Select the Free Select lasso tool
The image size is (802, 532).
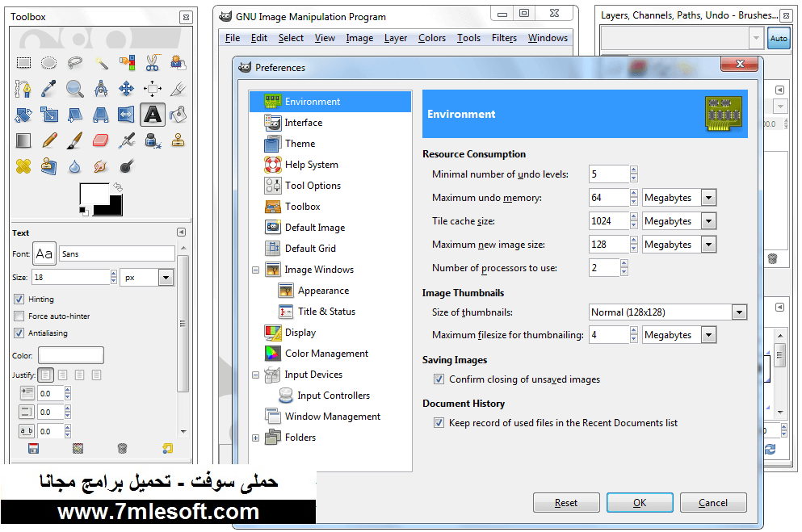click(x=74, y=63)
